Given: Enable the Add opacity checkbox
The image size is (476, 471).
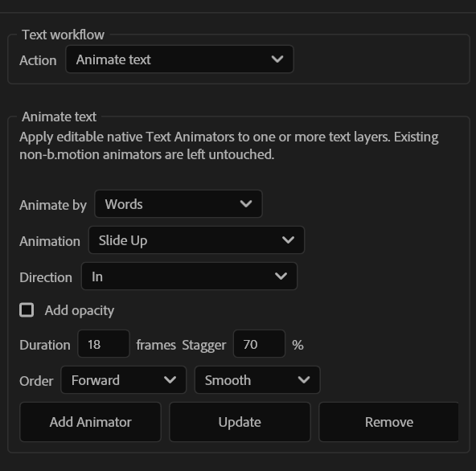Looking at the screenshot, I should (27, 310).
